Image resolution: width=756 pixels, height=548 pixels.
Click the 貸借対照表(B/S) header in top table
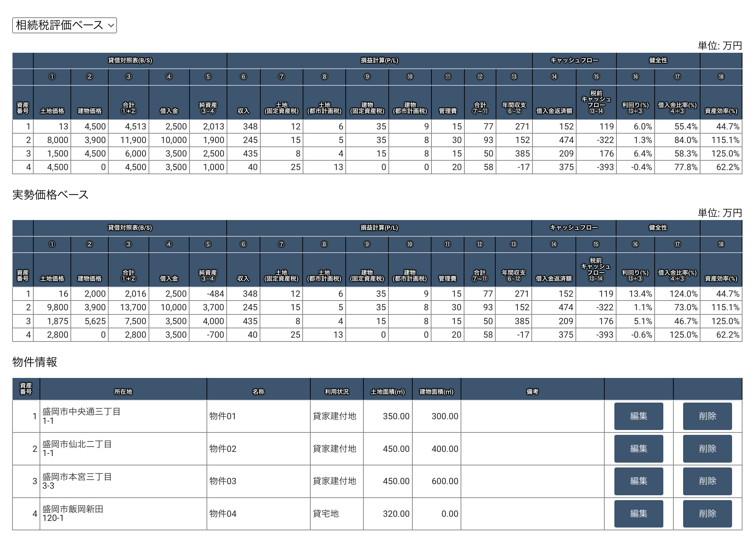tap(130, 60)
